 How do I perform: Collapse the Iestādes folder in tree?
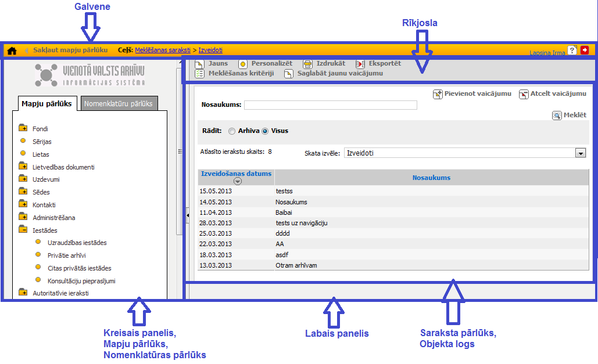point(23,230)
